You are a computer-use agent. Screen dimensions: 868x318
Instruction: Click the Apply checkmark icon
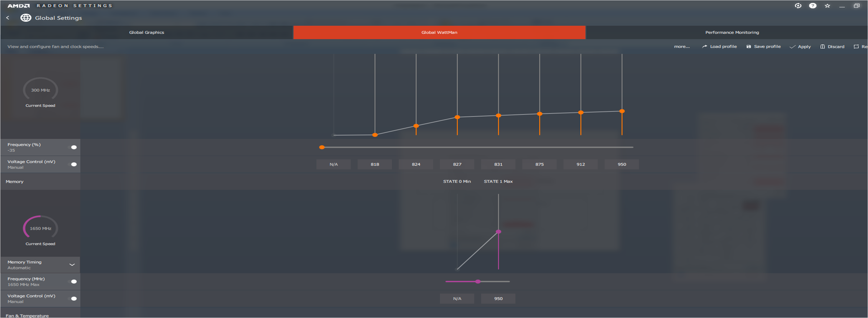tap(793, 47)
